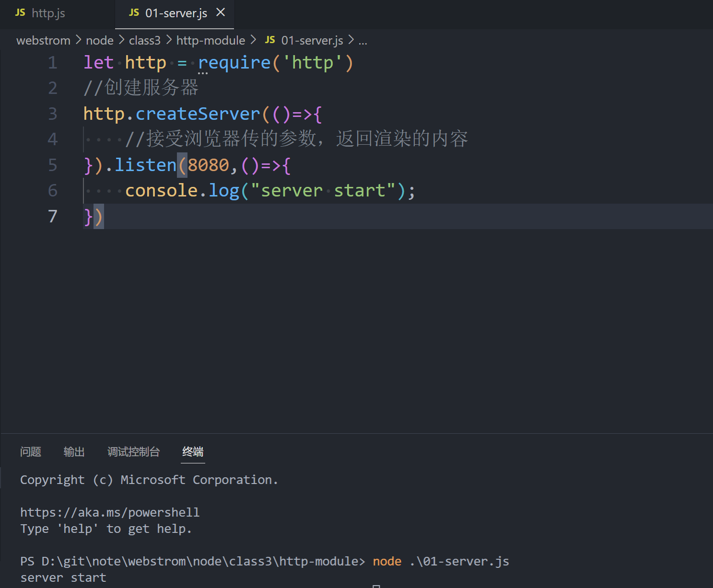The width and height of the screenshot is (713, 588).
Task: Place cursor at port number 8080
Action: [x=209, y=165]
